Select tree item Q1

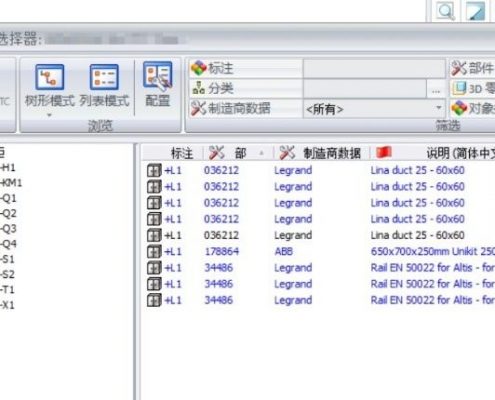tap(8, 198)
